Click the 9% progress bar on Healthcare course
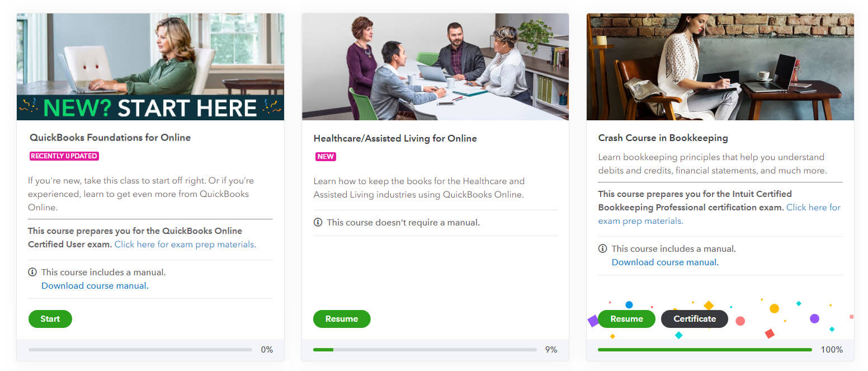 (x=424, y=350)
